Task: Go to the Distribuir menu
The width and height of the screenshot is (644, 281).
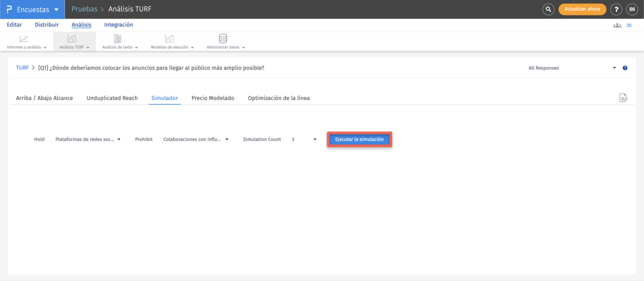Action: (47, 25)
